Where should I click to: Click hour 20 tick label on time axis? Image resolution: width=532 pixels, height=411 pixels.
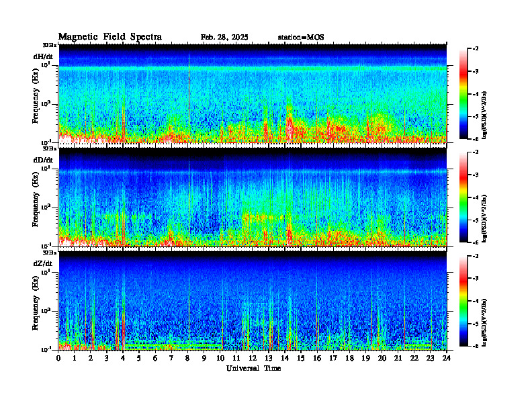pos(382,358)
